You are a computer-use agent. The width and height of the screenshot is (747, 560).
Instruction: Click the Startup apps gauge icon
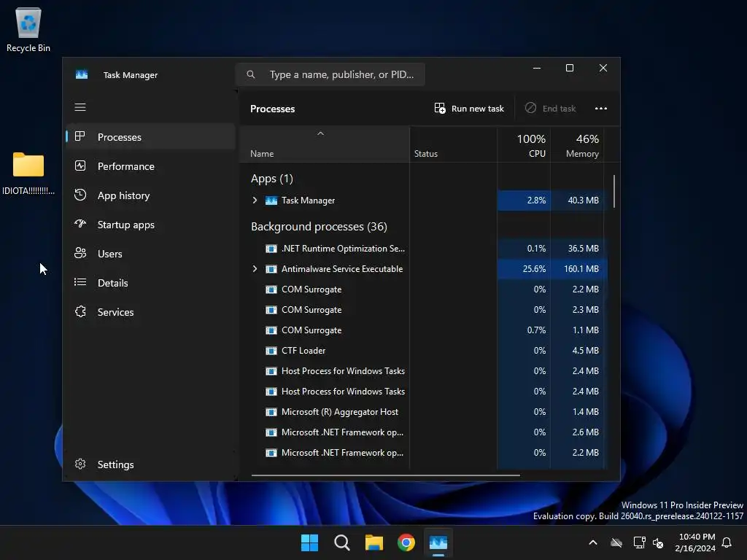click(80, 224)
